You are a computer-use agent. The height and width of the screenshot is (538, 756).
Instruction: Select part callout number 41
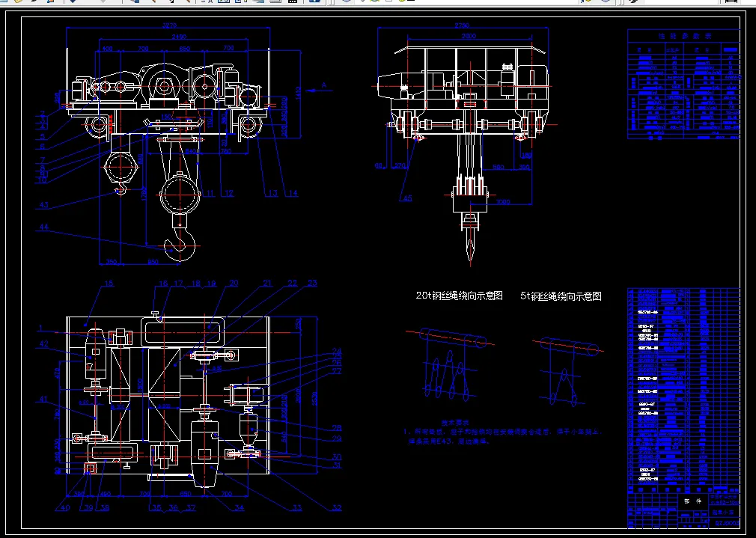click(44, 399)
